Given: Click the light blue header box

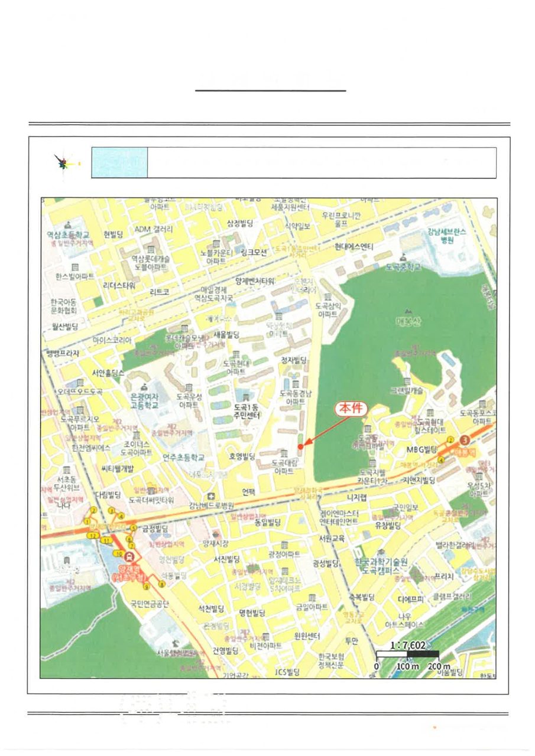Looking at the screenshot, I should 119,162.
